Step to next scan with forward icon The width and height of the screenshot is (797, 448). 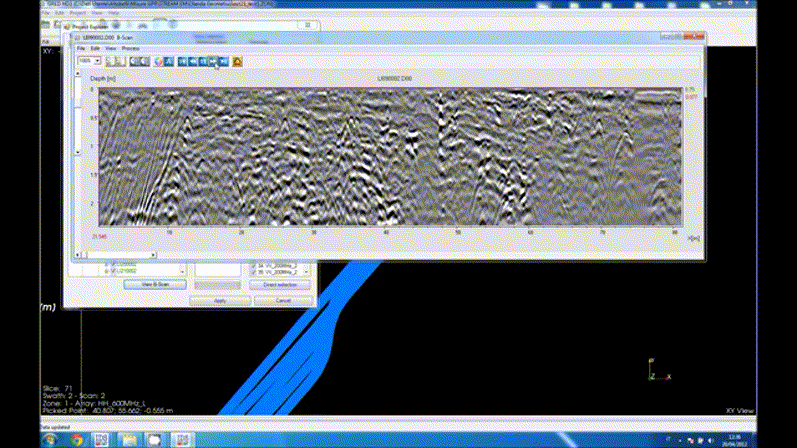tap(213, 62)
